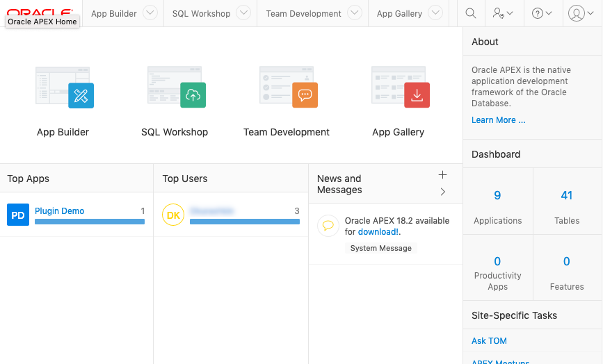The height and width of the screenshot is (364, 603).
Task: Click the Site-Specific Tasks heading
Action: (514, 315)
